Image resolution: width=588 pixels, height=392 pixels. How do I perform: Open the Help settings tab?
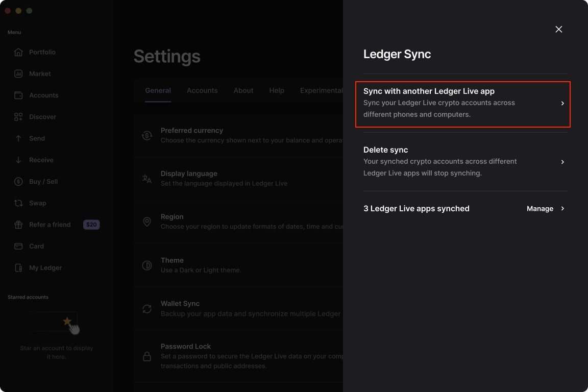pos(277,90)
